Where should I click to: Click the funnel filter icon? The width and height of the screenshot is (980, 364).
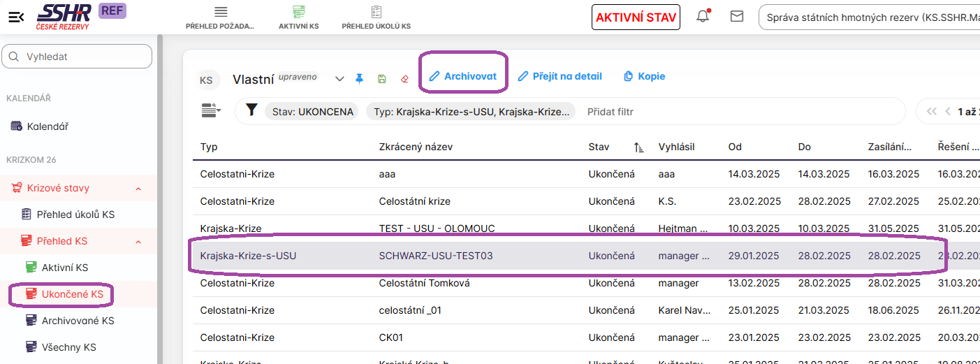[251, 110]
